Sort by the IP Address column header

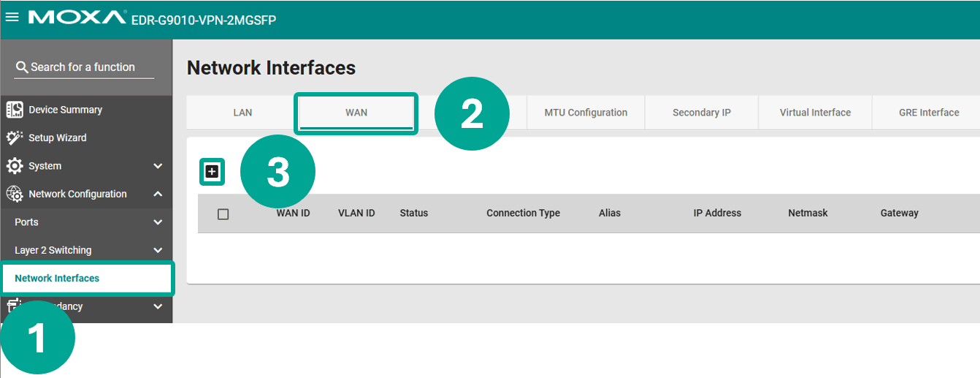(717, 213)
